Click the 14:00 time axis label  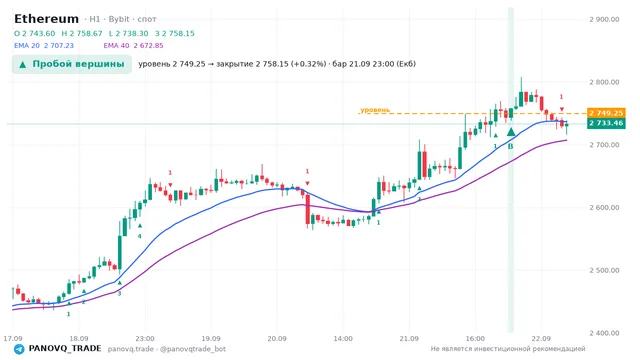pyautogui.click(x=343, y=339)
